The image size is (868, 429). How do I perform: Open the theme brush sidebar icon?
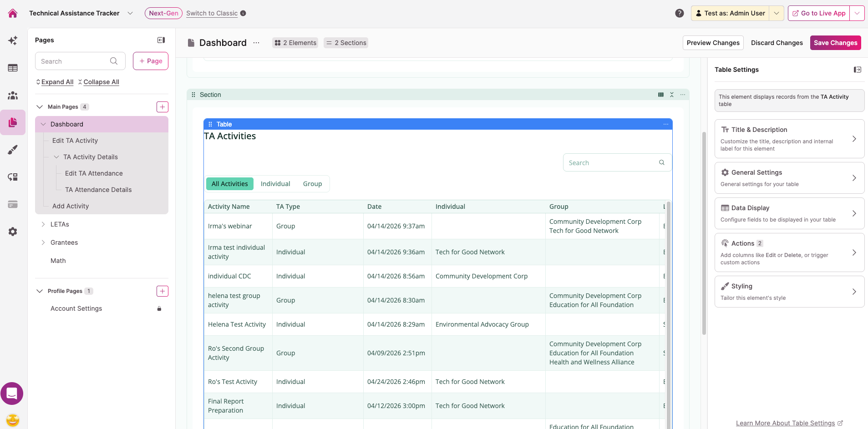click(13, 150)
